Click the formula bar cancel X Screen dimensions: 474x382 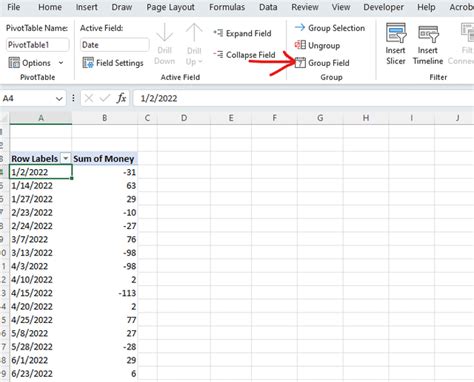(89, 98)
